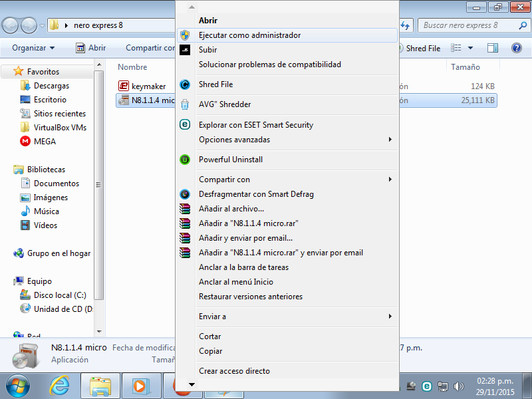Click the refresh arrows icon next to address bar
The height and width of the screenshot is (399, 532).
coord(406,25)
